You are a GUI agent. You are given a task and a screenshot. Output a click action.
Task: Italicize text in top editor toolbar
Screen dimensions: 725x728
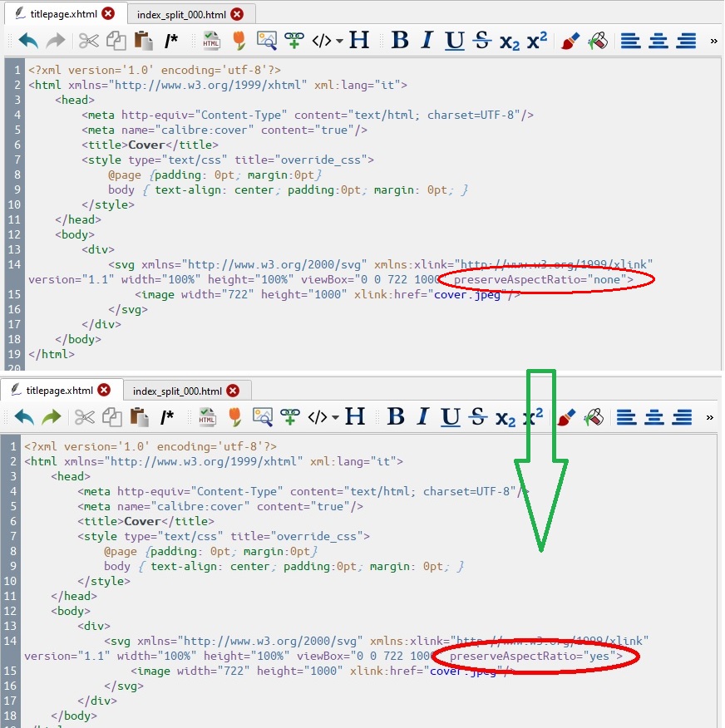click(427, 40)
